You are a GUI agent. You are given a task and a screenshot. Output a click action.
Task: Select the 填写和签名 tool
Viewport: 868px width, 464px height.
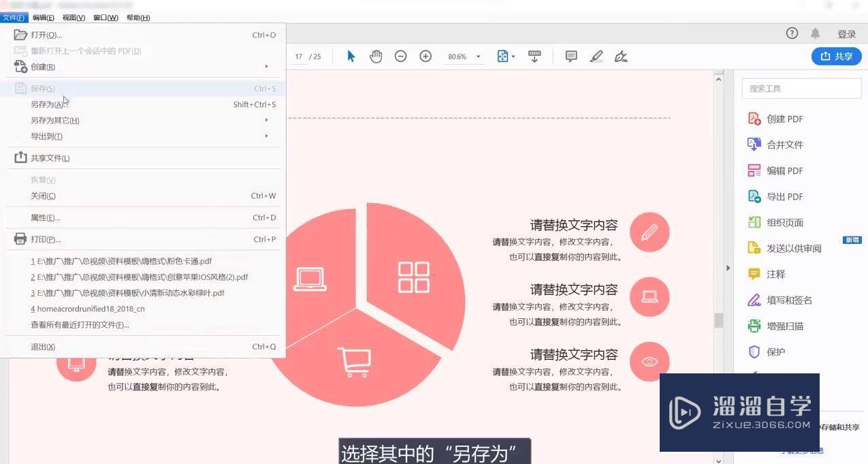pyautogui.click(x=790, y=300)
